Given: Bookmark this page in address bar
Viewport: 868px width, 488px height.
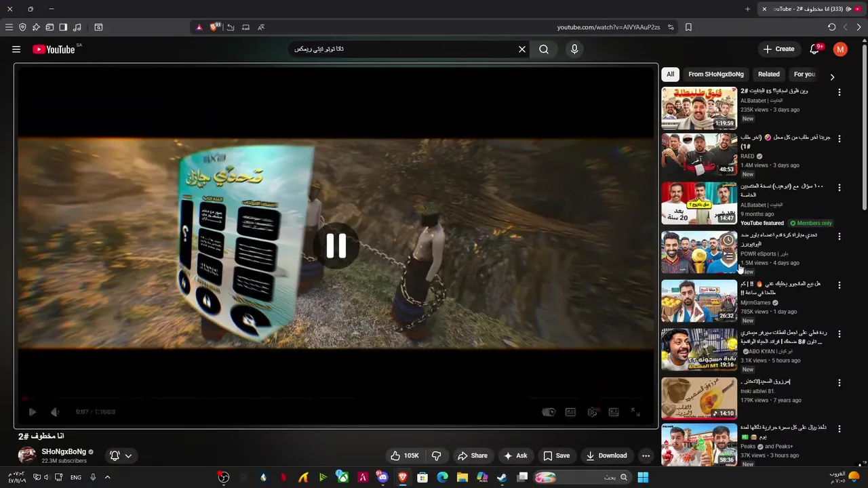Looking at the screenshot, I should click(x=688, y=27).
